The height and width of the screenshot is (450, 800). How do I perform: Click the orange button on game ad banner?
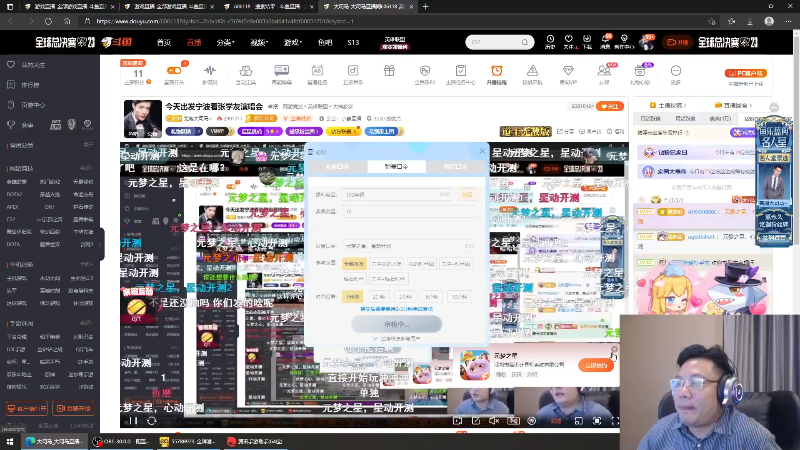595,365
